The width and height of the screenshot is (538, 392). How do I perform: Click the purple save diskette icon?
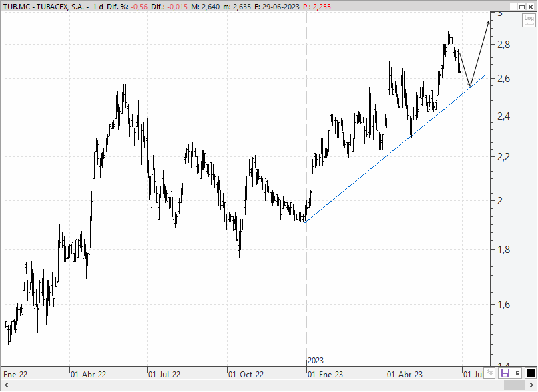coord(505,373)
